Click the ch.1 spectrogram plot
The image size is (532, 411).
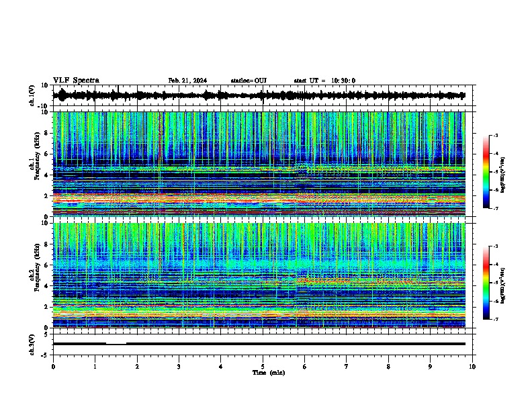259,164
